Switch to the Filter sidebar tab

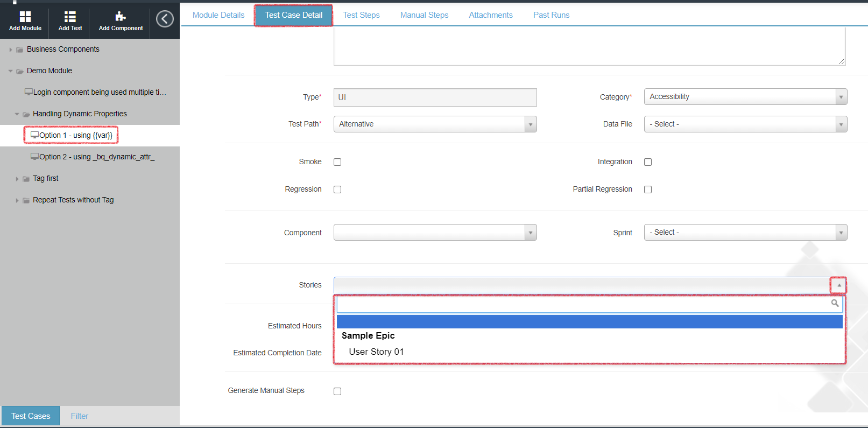80,416
